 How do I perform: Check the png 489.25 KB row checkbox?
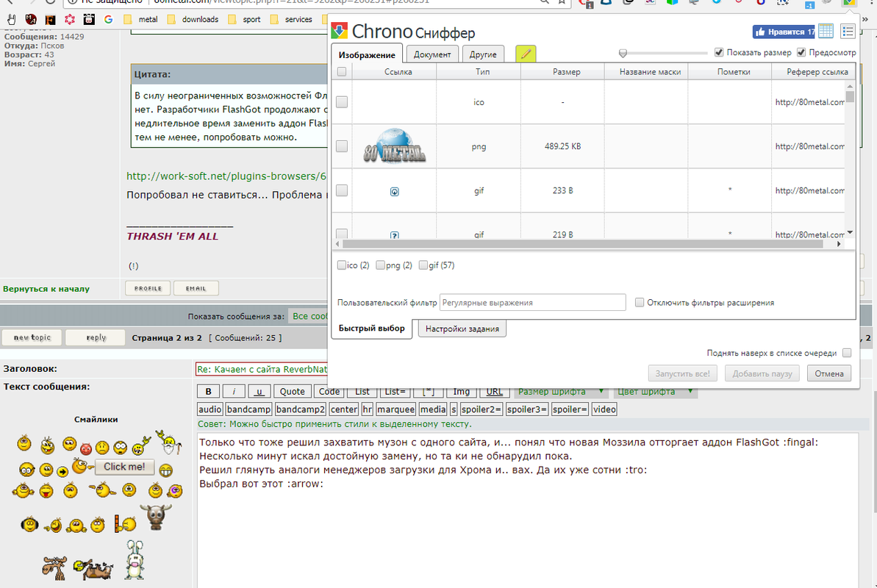(x=342, y=146)
